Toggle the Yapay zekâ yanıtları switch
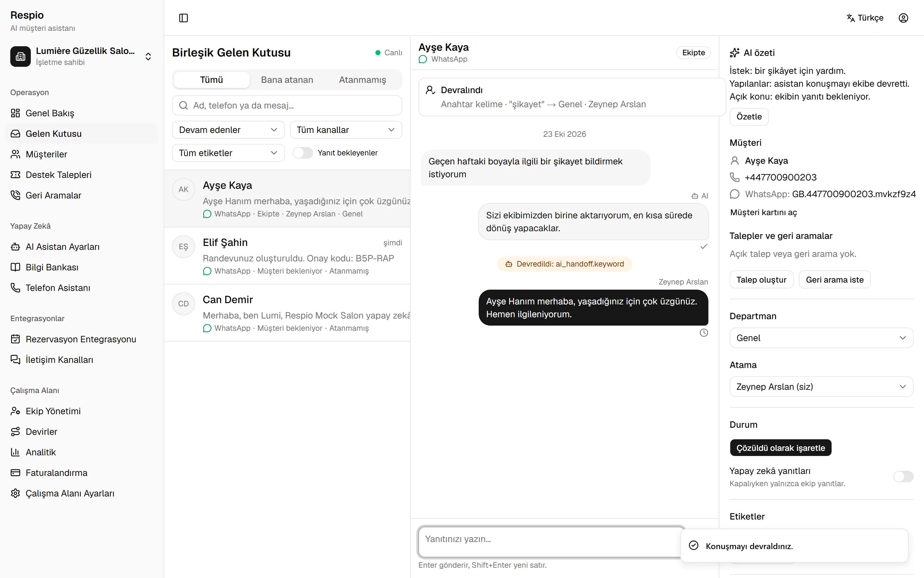This screenshot has width=924, height=578. click(x=903, y=477)
